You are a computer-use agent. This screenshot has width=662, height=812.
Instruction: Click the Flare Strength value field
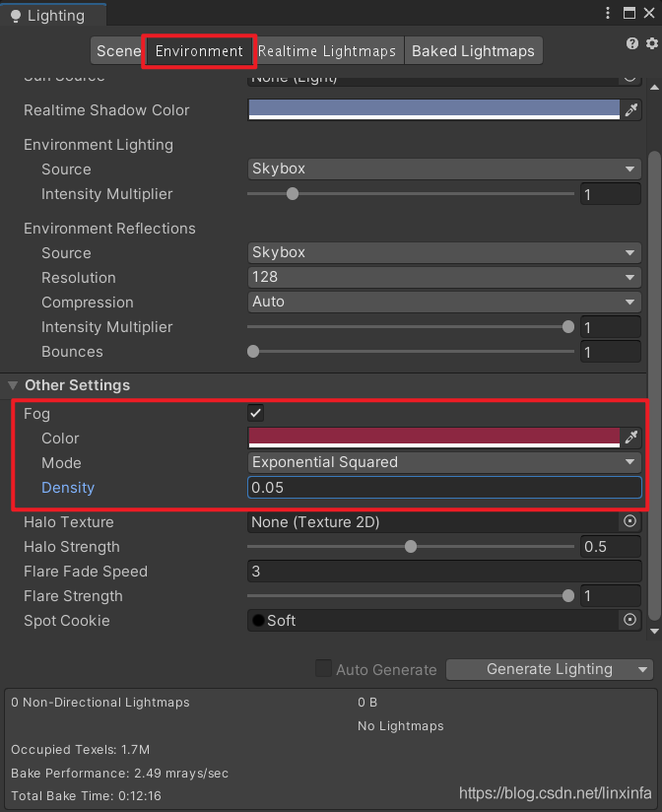point(610,595)
